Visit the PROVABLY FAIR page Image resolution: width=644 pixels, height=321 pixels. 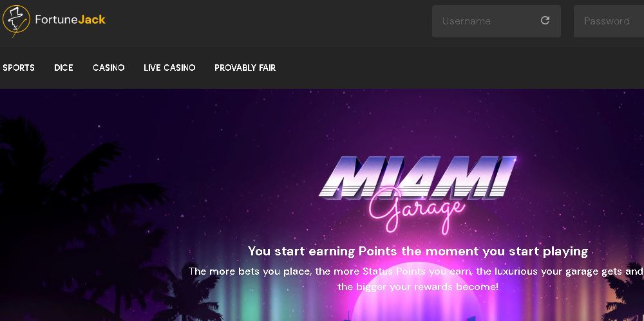tap(245, 68)
